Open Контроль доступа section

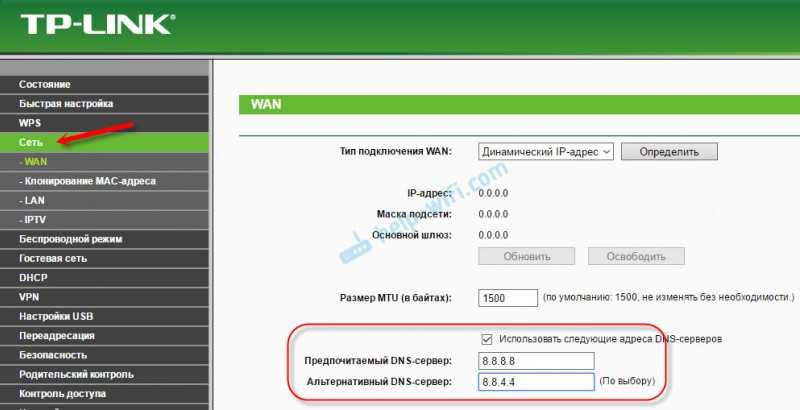click(x=104, y=394)
